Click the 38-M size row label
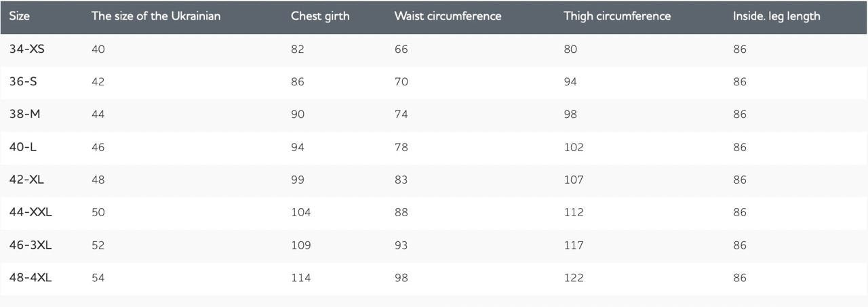868x307 pixels. click(24, 114)
